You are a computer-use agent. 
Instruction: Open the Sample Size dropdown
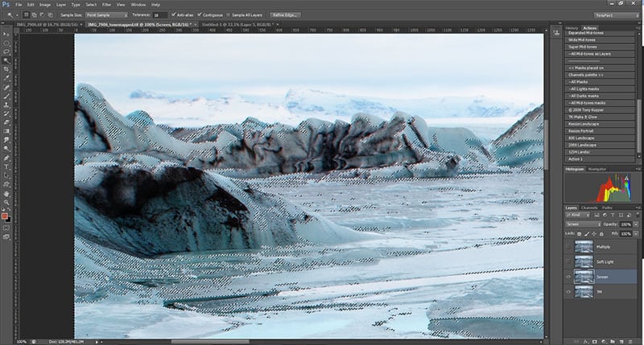click(x=107, y=14)
